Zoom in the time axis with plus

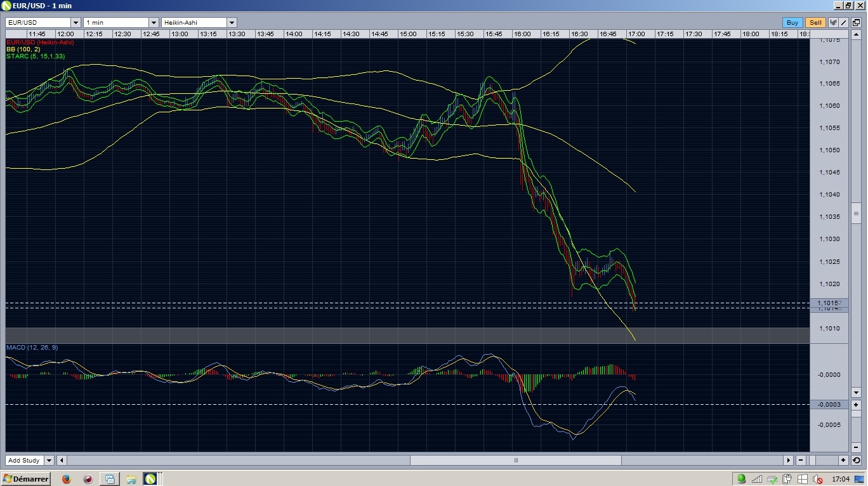coord(843,460)
